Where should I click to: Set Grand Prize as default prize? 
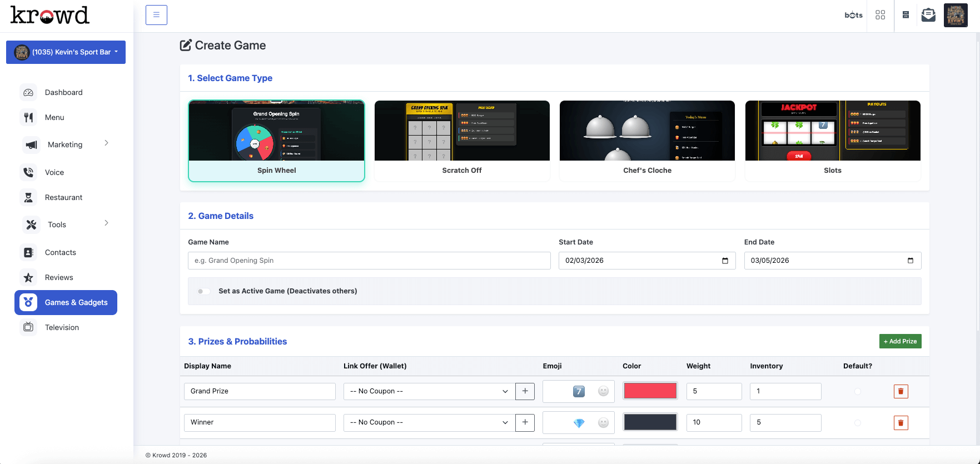[857, 391]
